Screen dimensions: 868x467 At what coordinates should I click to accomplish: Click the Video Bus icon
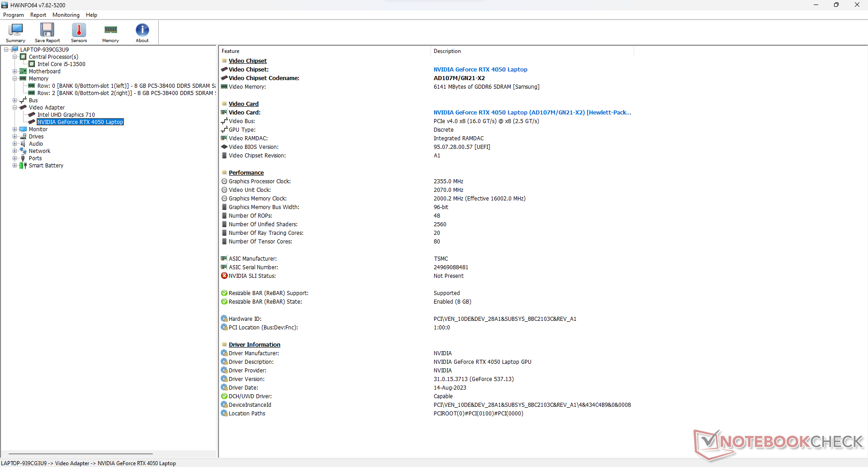coord(224,121)
